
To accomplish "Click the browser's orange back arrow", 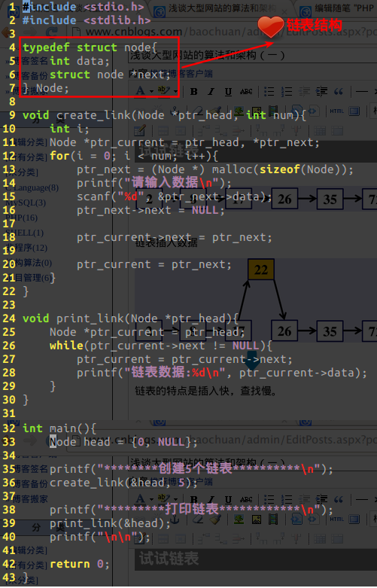I will coord(8,32).
